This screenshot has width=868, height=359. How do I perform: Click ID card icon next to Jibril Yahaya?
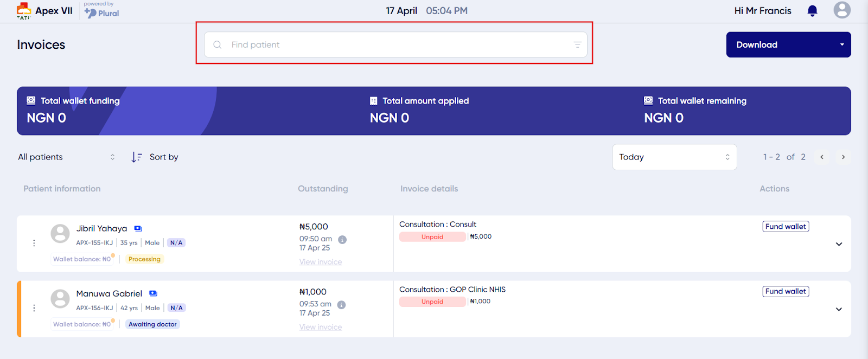[138, 229]
